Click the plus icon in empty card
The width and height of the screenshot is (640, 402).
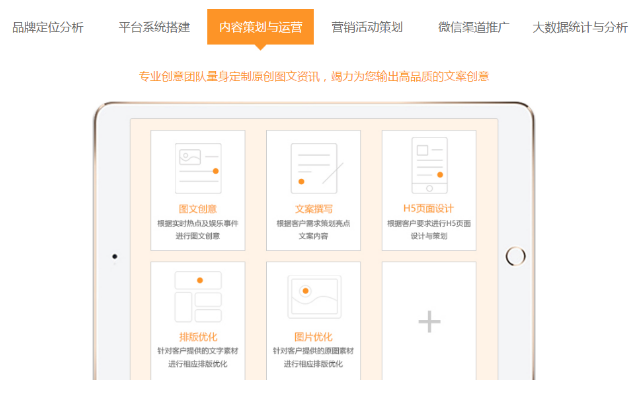[x=429, y=322]
